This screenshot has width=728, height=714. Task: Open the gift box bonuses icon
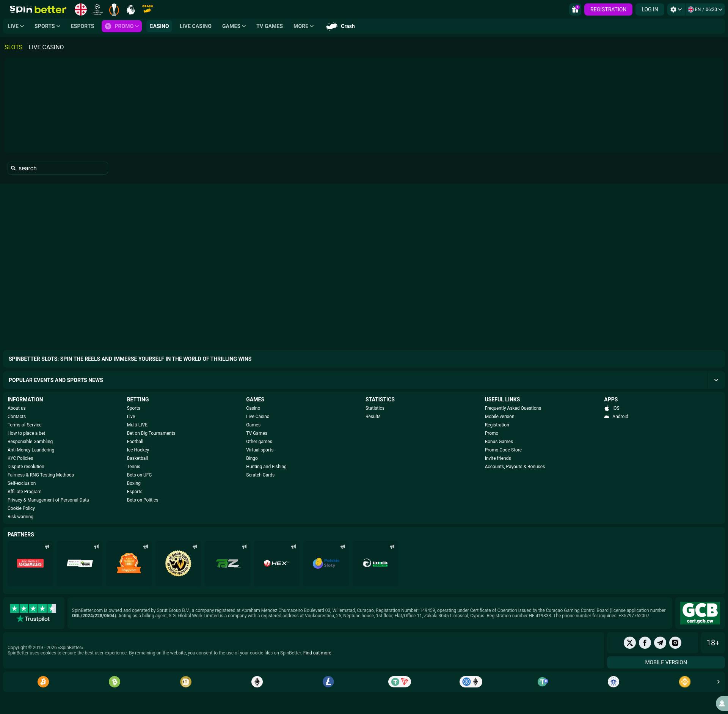pyautogui.click(x=575, y=9)
